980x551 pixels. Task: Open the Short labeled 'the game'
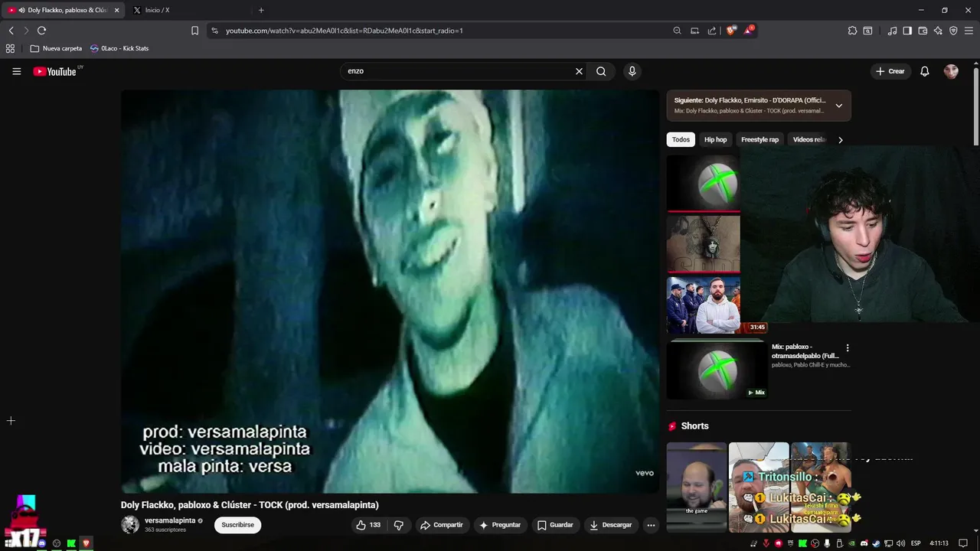click(696, 487)
